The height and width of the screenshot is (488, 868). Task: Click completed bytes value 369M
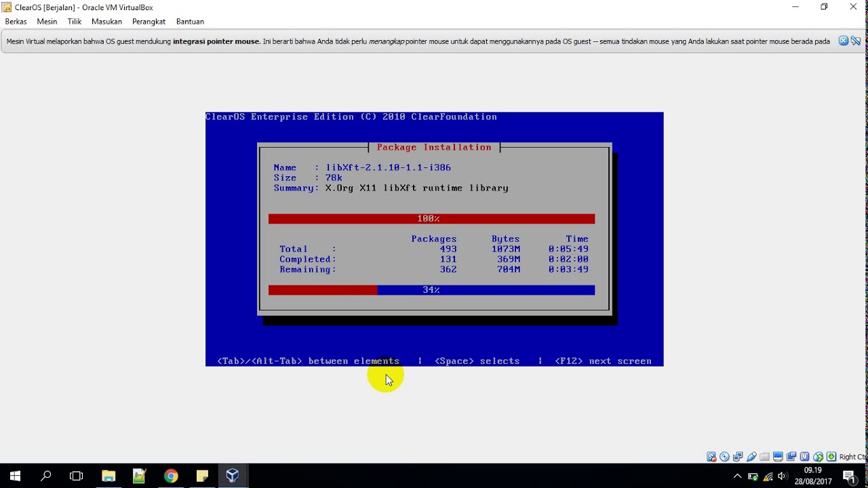509,259
